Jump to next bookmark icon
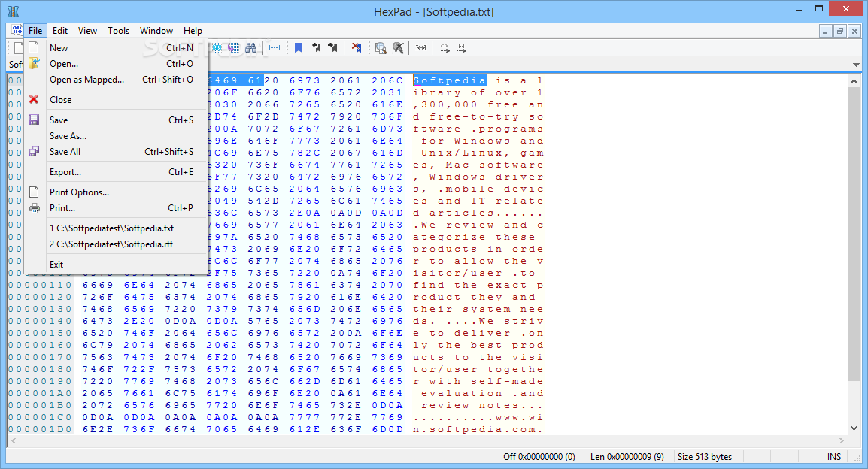Screen dimensions: 868x469 [x=332, y=48]
